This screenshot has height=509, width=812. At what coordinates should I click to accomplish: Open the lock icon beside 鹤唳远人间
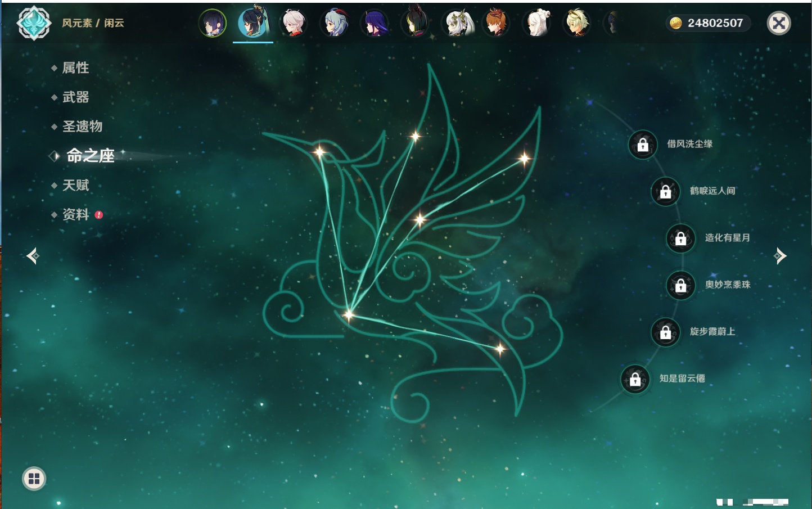pyautogui.click(x=666, y=191)
